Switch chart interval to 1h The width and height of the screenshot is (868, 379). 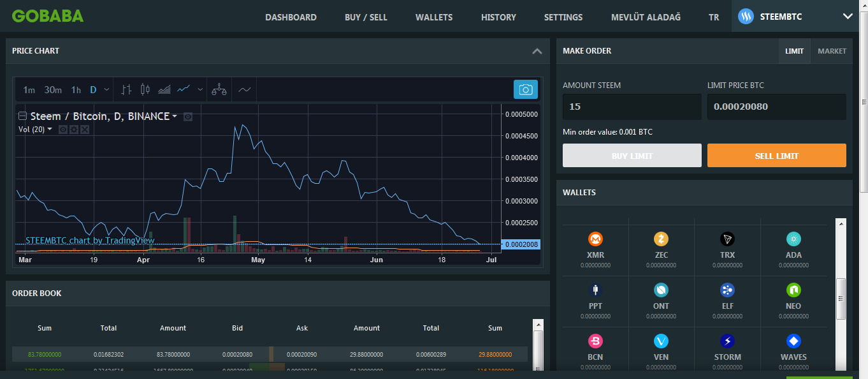76,90
